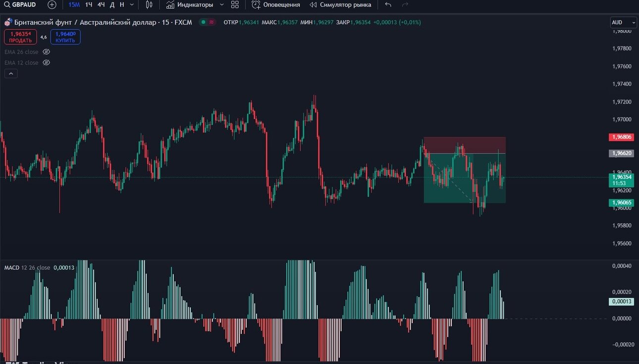Click the red stop-loss label 1,96806
This screenshot has height=364, width=639.
(x=621, y=137)
